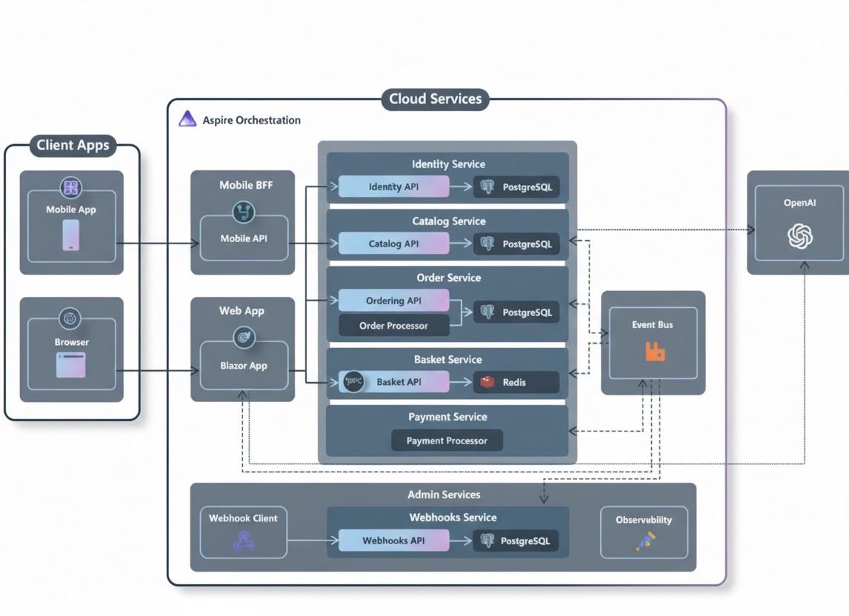Click the Order Processor box
Screen dimensions: 849x616
393,326
